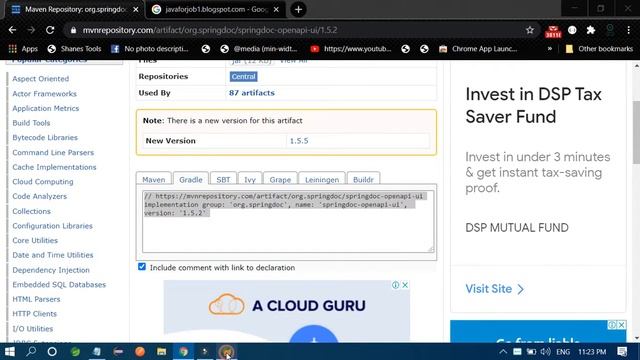
Task: Open the Configuration Libraries category
Action: (52, 226)
